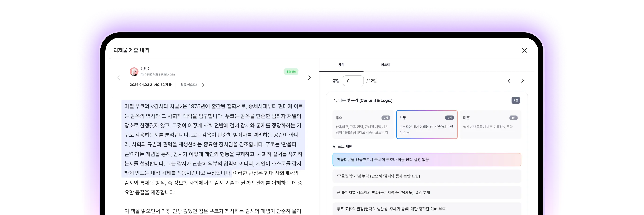This screenshot has width=644, height=215.
Task: Select AI suggestion about 판옵티콘 설명 없음
Action: pos(427,160)
